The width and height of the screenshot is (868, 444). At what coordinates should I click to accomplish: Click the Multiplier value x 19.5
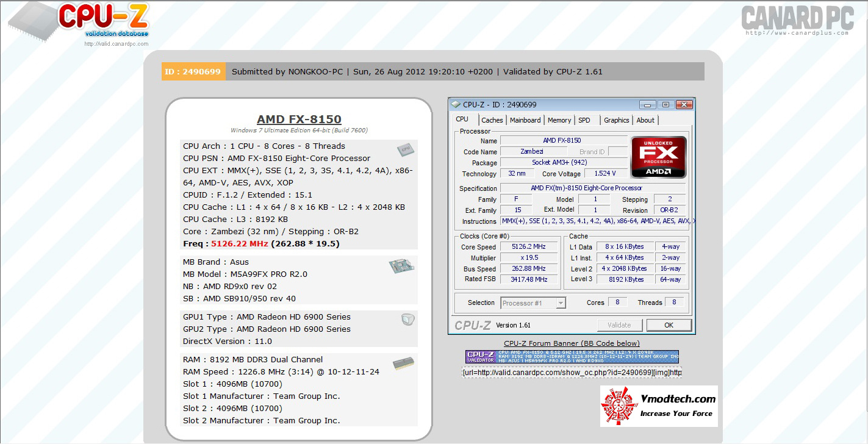529,258
